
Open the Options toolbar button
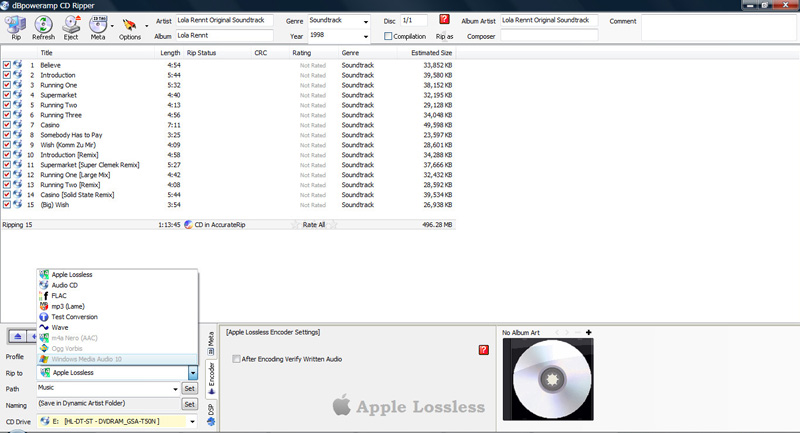[x=129, y=27]
